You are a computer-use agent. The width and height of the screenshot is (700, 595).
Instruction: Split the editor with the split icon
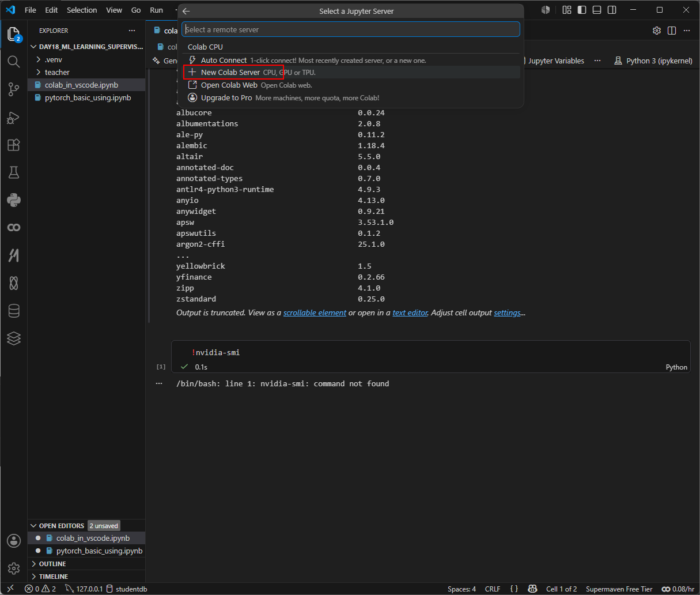click(x=672, y=31)
